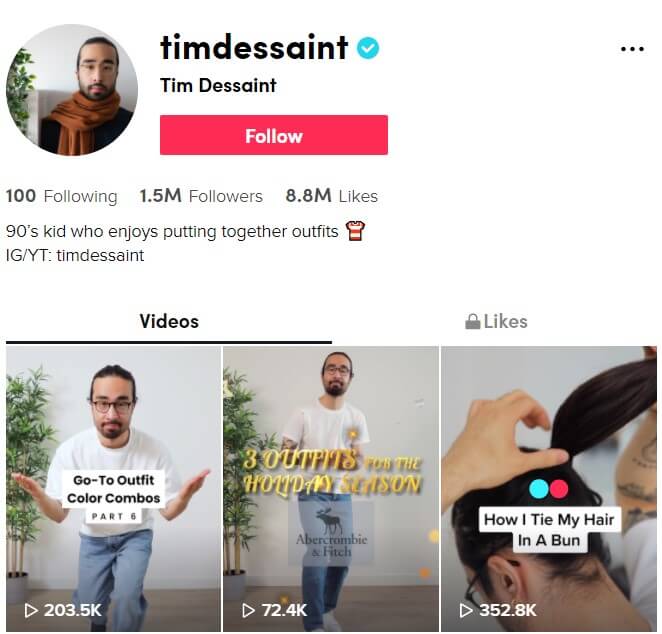
Task: View the 100 Following list
Action: [62, 196]
